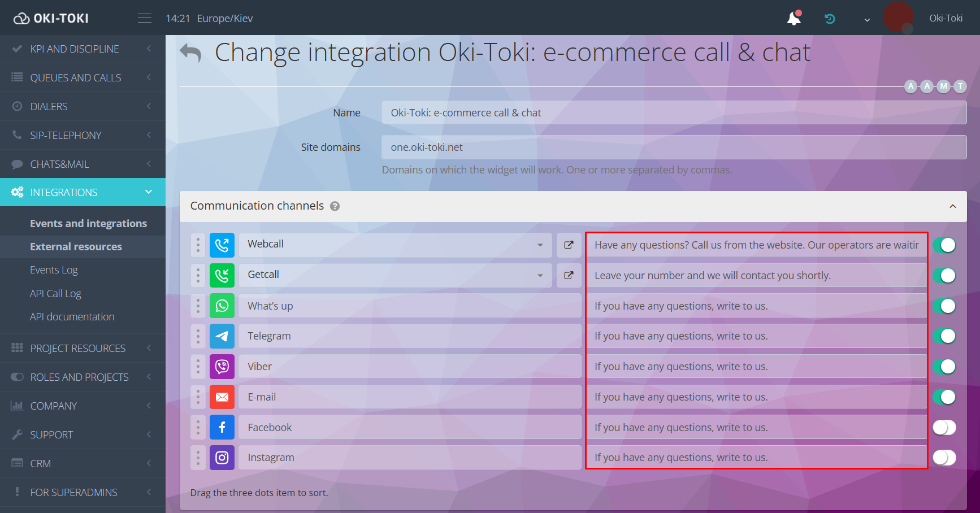
Task: Open API documentation link
Action: [72, 317]
